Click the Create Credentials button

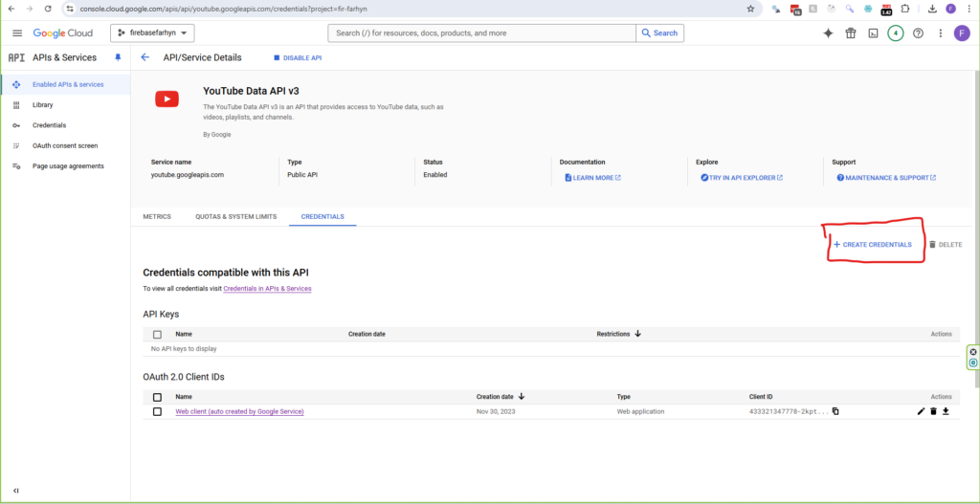872,245
